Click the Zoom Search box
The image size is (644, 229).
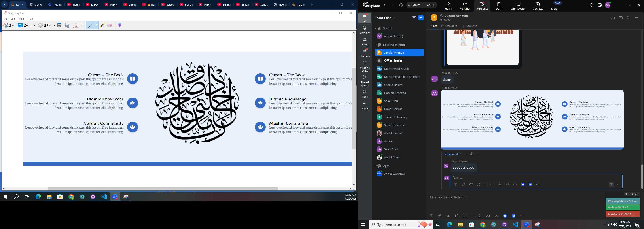422,5
